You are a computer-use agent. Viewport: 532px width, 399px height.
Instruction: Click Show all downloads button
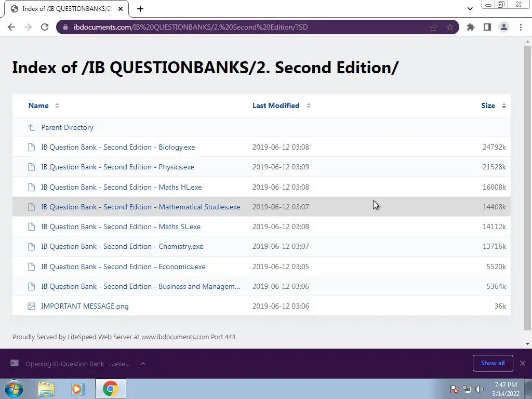pyautogui.click(x=493, y=363)
